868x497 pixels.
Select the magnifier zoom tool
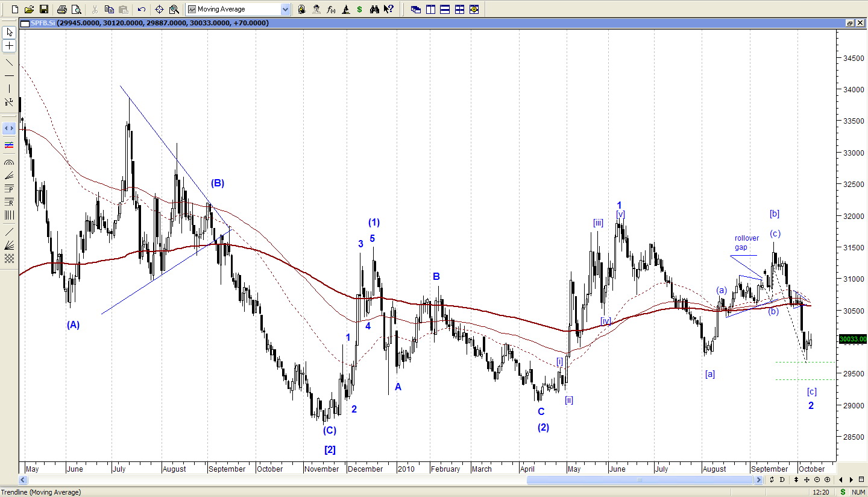pos(174,9)
